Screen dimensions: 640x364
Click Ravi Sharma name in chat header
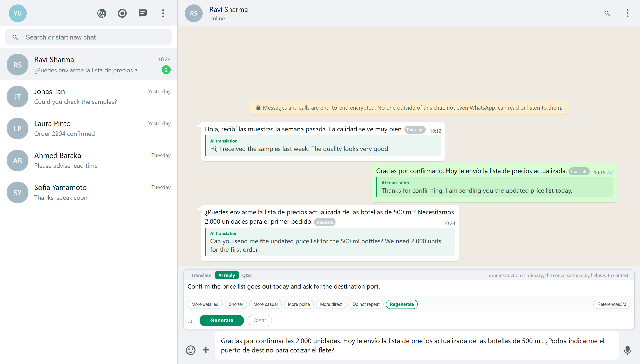click(228, 10)
